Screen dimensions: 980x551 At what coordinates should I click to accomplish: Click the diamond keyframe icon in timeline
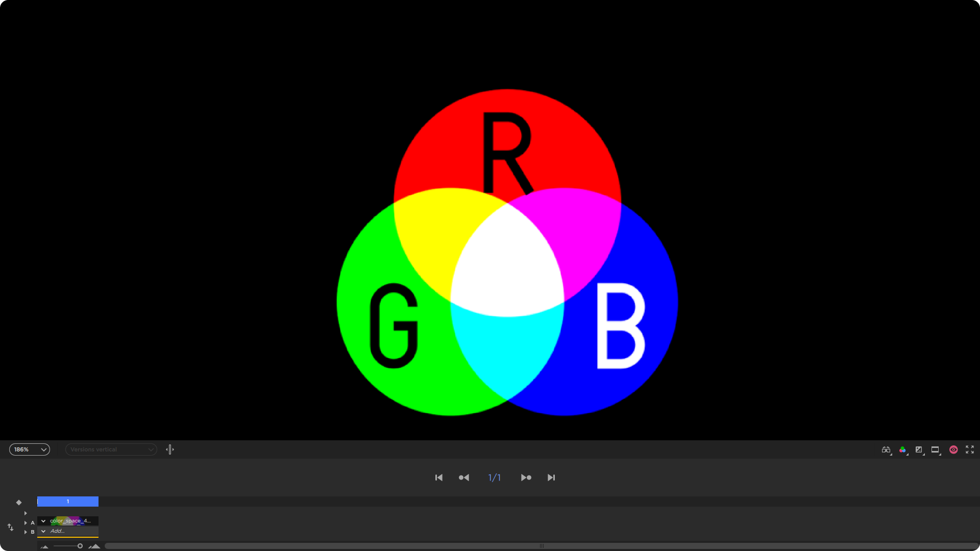pos(19,503)
